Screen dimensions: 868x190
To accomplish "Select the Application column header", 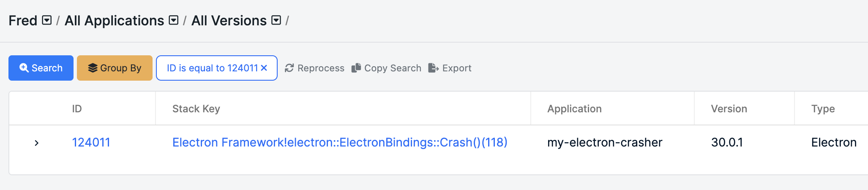I will click(574, 109).
